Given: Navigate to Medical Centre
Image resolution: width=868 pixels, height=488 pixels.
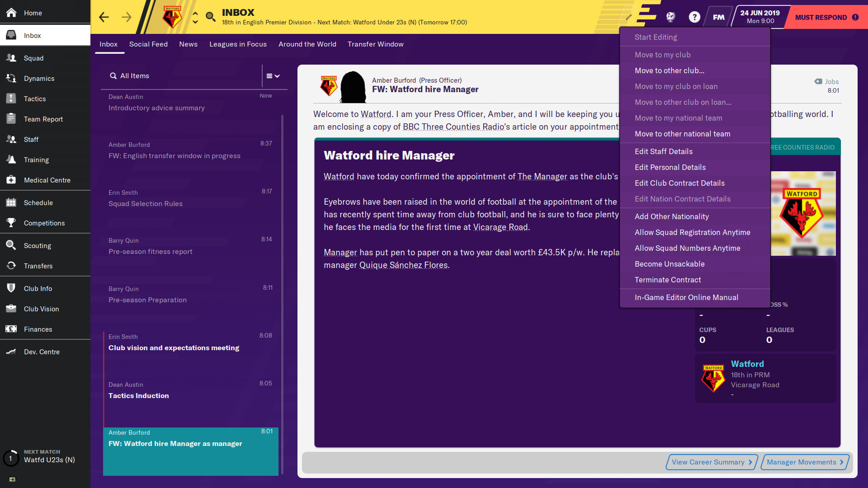Looking at the screenshot, I should coord(46,180).
